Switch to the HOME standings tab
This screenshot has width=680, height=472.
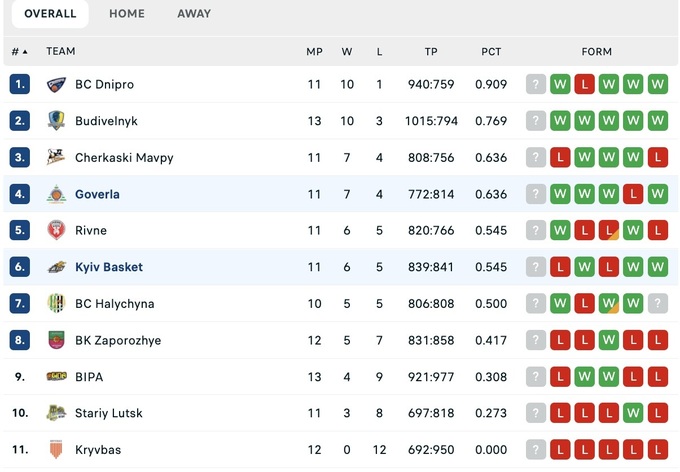click(x=127, y=14)
